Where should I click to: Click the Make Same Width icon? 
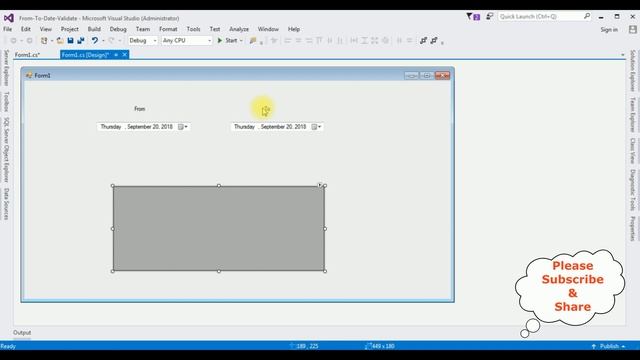pos(354,40)
